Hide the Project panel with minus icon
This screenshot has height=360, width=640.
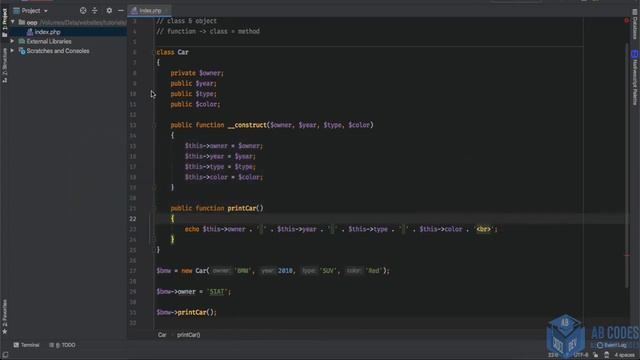pos(121,11)
